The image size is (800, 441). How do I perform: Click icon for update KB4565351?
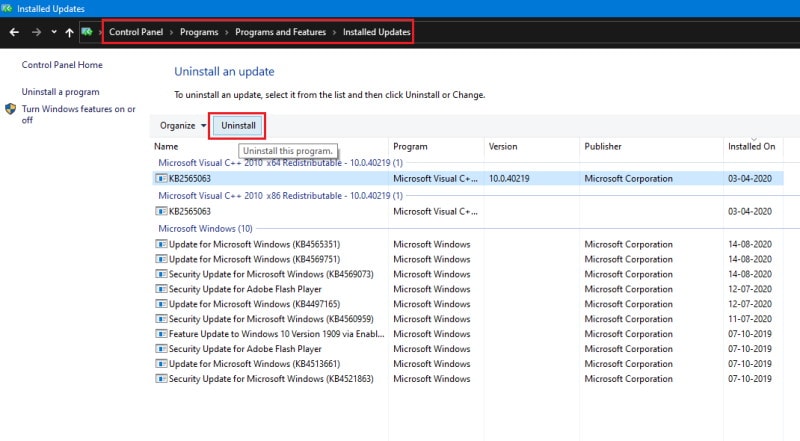[161, 244]
